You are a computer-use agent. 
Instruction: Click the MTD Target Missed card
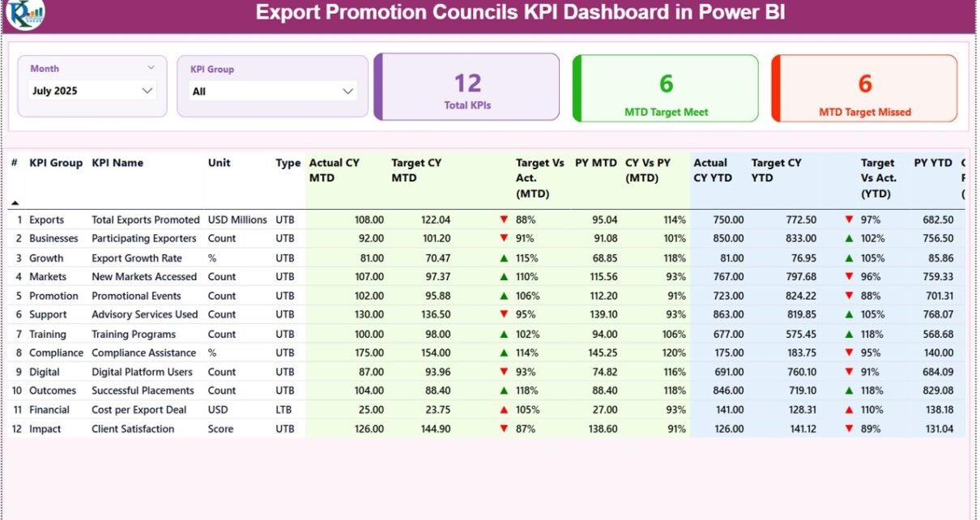tap(864, 88)
